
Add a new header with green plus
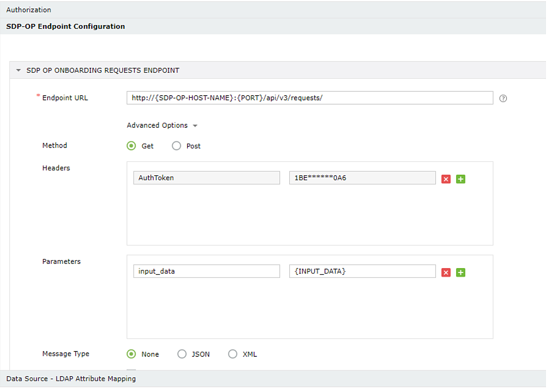coord(461,179)
